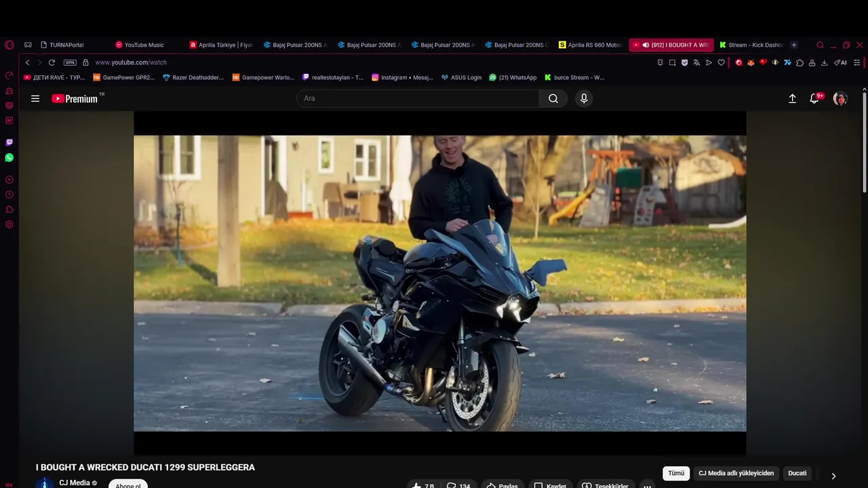Open WhatsApp panel in Opera sidebar
Viewport: 868px width, 488px height.
(x=9, y=157)
